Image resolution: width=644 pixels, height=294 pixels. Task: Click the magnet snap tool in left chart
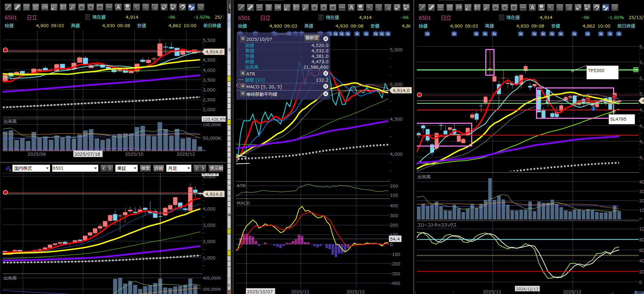pyautogui.click(x=182, y=7)
